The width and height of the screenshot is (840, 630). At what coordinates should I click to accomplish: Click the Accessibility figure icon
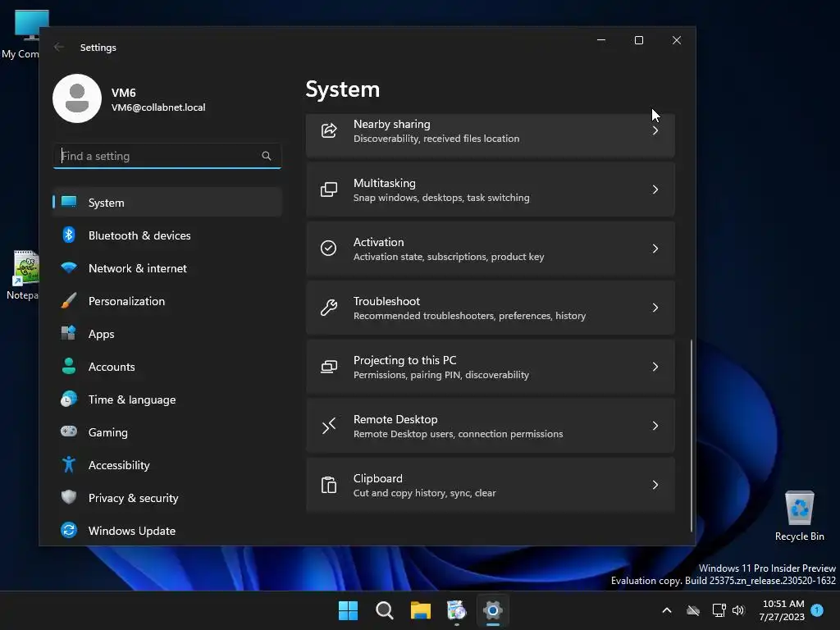point(69,464)
